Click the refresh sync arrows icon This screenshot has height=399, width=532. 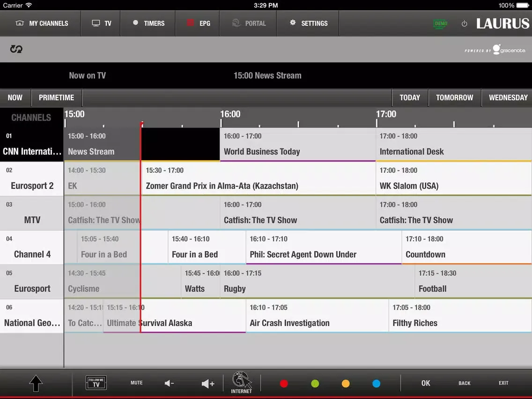(x=16, y=49)
